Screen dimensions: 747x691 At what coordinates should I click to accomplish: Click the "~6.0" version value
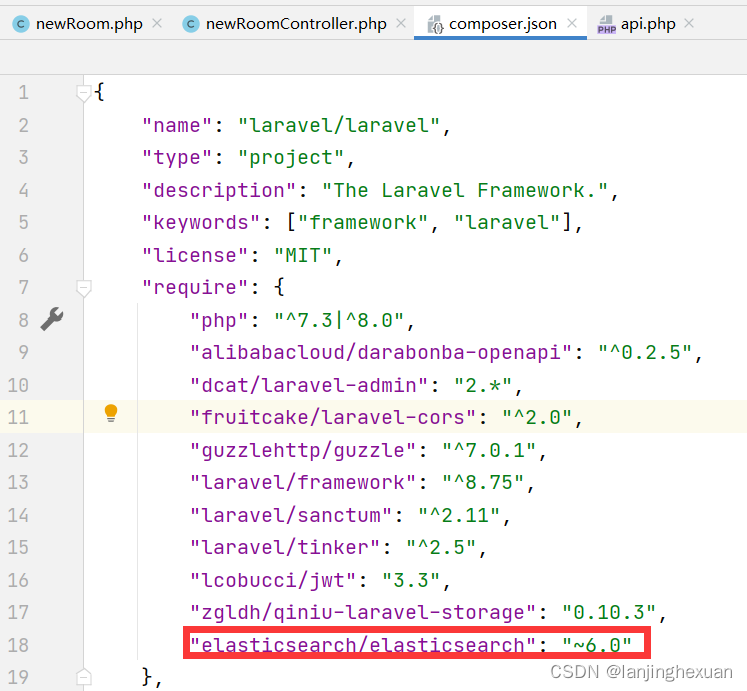(597, 645)
